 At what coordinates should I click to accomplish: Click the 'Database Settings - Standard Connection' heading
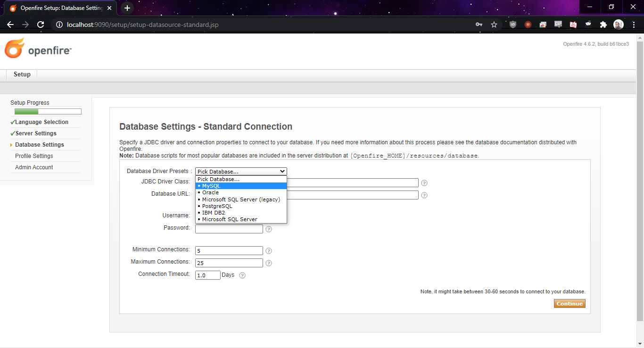206,127
